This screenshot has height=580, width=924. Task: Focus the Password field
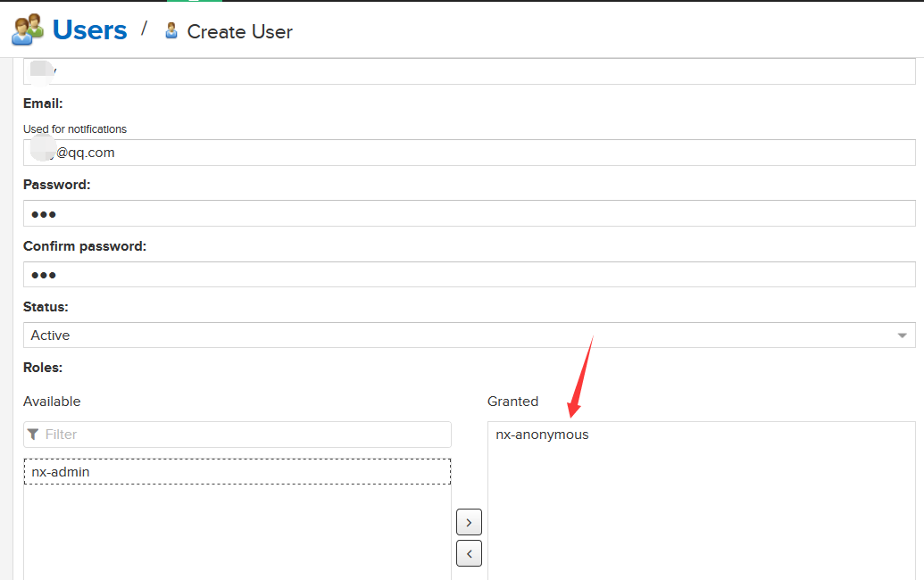pos(469,213)
